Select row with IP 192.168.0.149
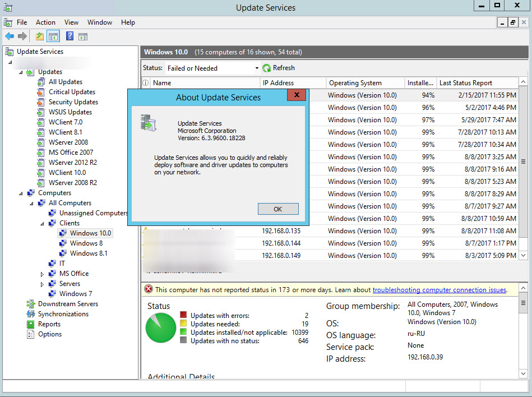532x397 pixels. [330, 256]
